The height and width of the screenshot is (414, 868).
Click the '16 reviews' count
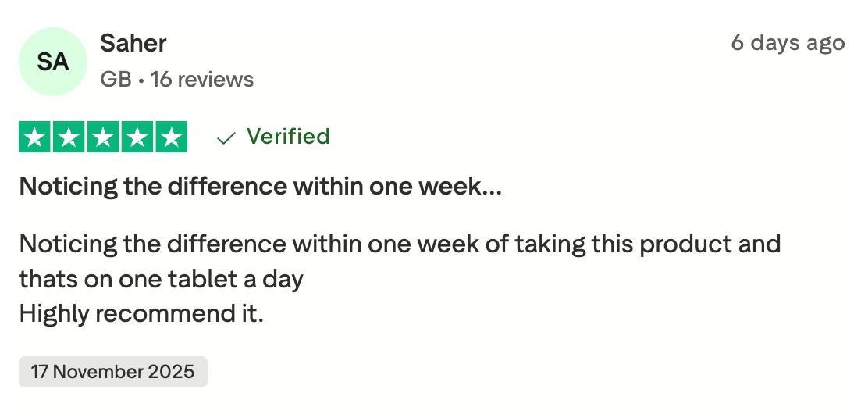[x=202, y=79]
